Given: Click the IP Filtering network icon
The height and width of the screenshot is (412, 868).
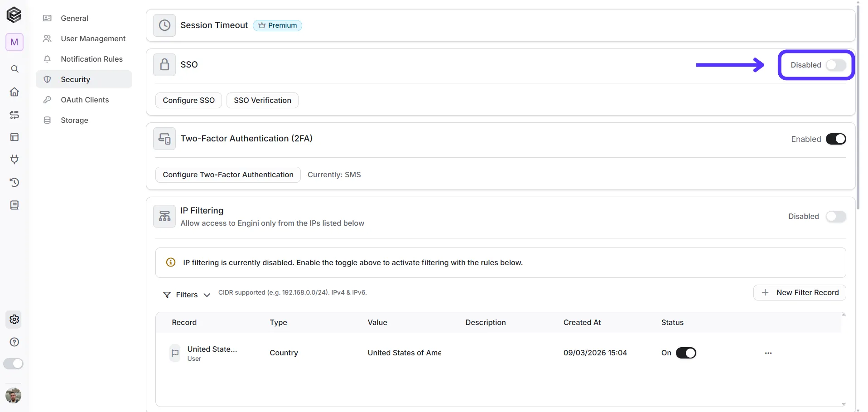Looking at the screenshot, I should coord(164,216).
